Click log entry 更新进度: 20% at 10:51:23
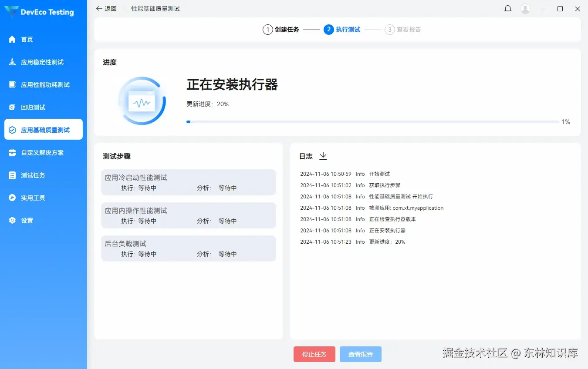The height and width of the screenshot is (369, 588). pyautogui.click(x=387, y=242)
